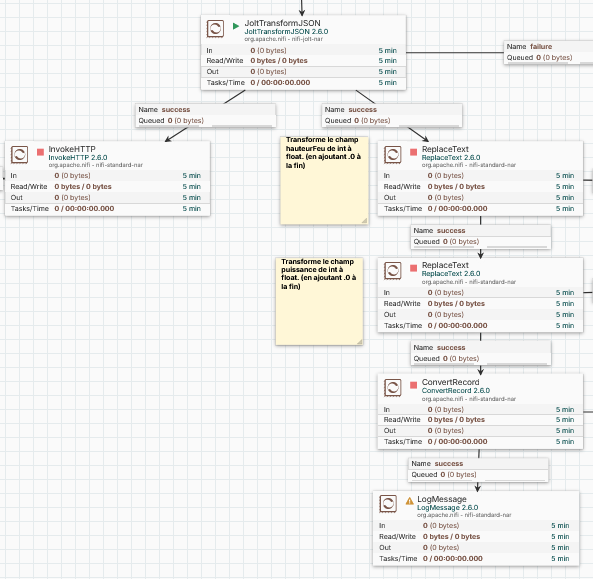The image size is (593, 579).
Task: Click the second ReplaceText stopped indicator
Action: (414, 268)
